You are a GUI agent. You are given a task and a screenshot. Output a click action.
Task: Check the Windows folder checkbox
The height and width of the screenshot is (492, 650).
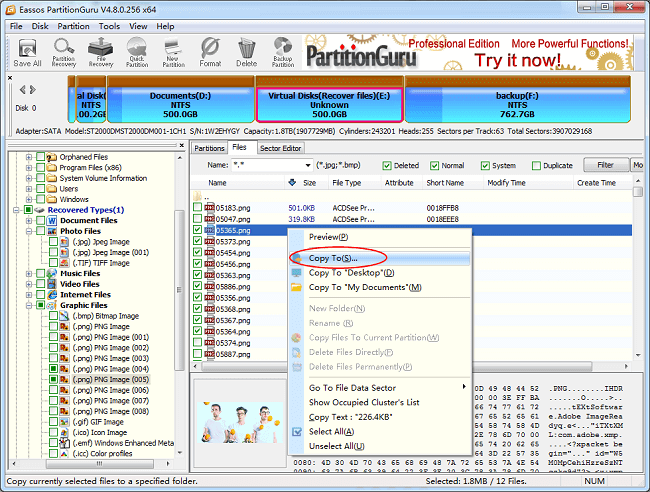41,199
